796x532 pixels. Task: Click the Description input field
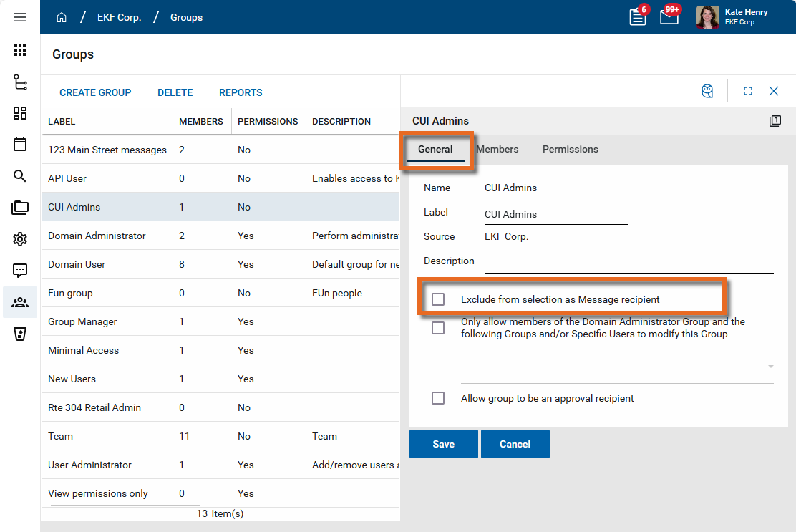tap(628, 262)
